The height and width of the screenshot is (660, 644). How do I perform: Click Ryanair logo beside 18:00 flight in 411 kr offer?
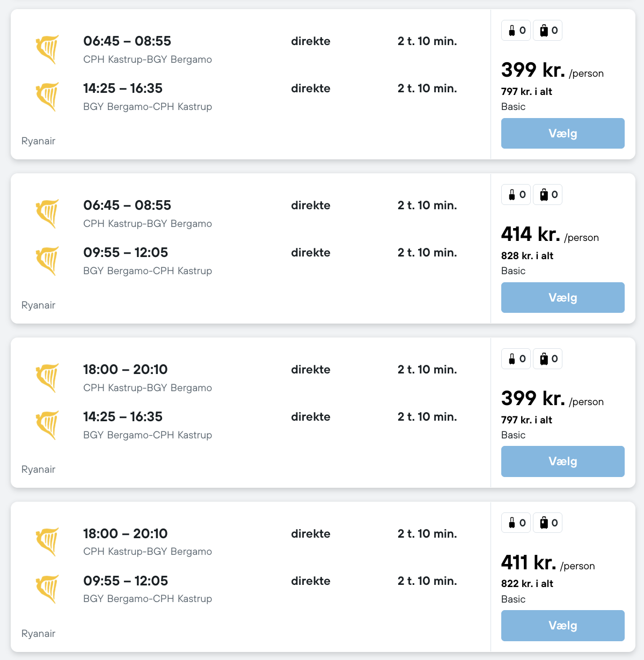click(x=47, y=542)
